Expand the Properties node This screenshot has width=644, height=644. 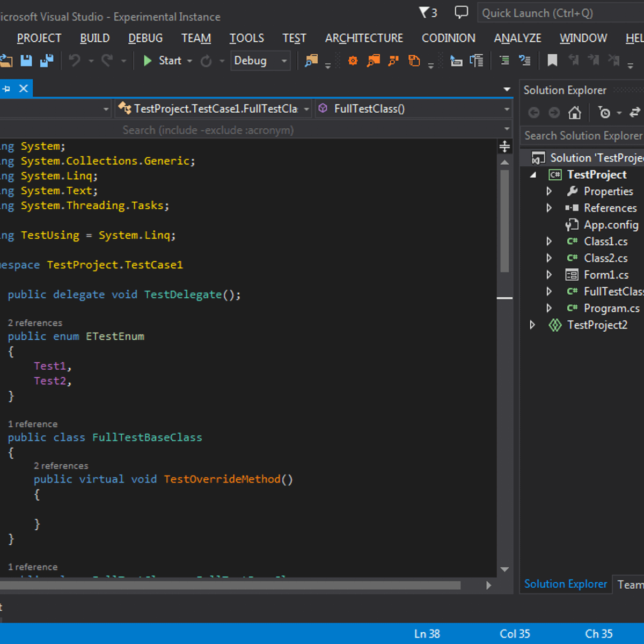point(549,191)
